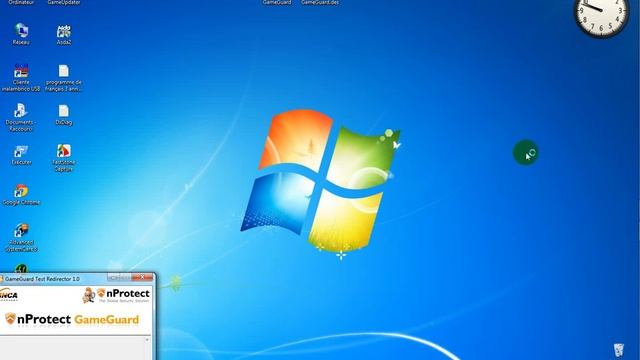Select the Exécuter shortcut icon

(21, 155)
